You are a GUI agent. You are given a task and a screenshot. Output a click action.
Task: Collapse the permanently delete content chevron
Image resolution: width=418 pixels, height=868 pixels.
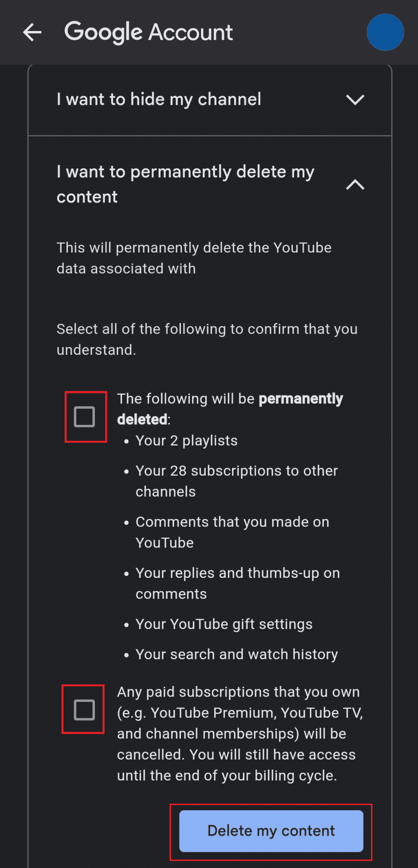(355, 184)
